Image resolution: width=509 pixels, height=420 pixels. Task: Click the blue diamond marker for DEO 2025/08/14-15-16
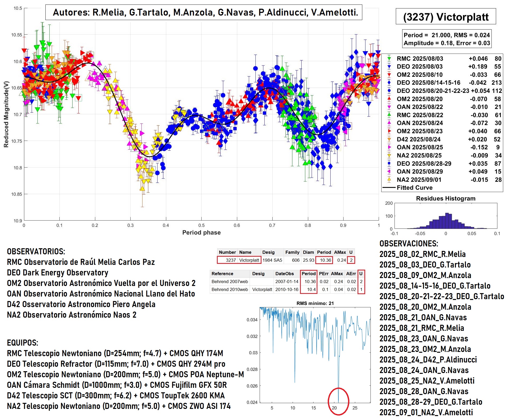389,83
